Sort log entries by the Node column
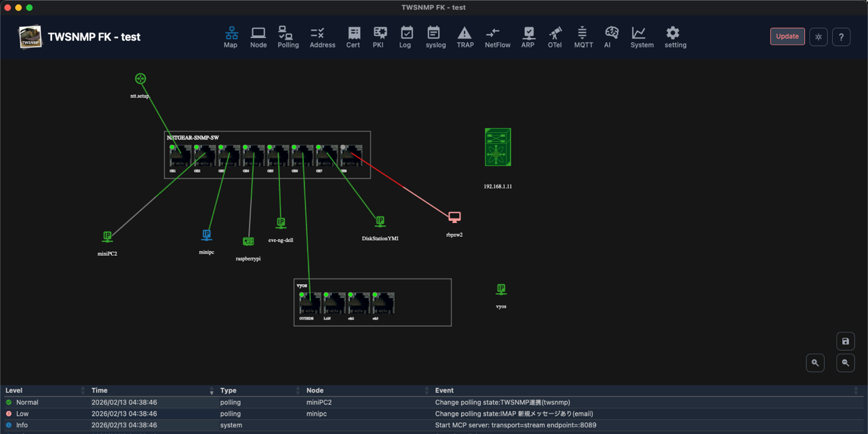This screenshot has height=434, width=868. pyautogui.click(x=314, y=390)
